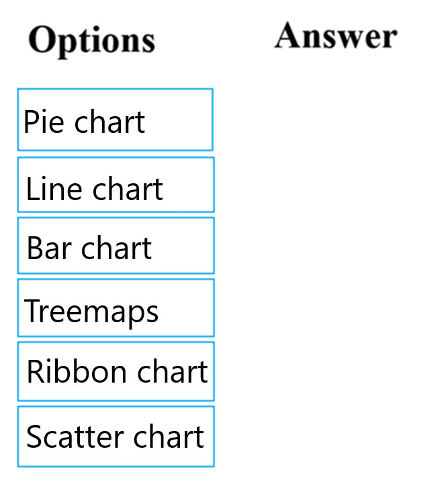Choose the Scatter chart option

point(116,436)
